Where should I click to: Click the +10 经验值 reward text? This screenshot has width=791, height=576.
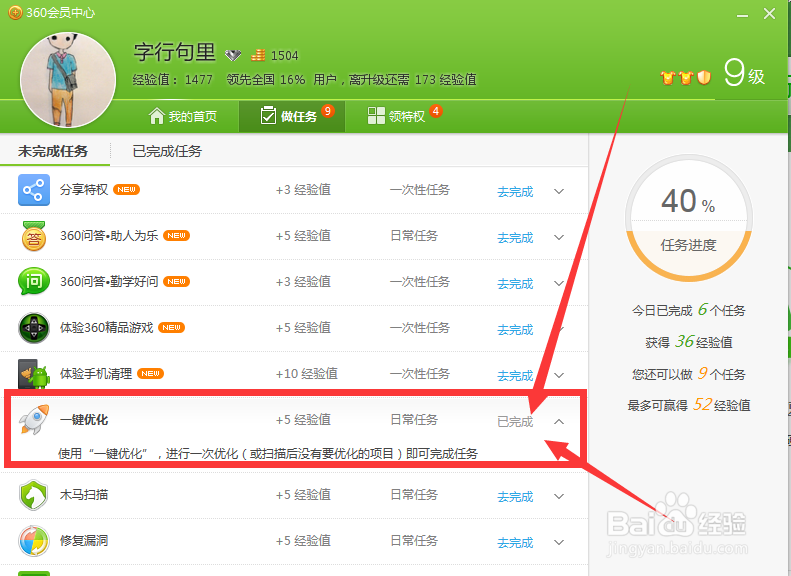coord(307,374)
